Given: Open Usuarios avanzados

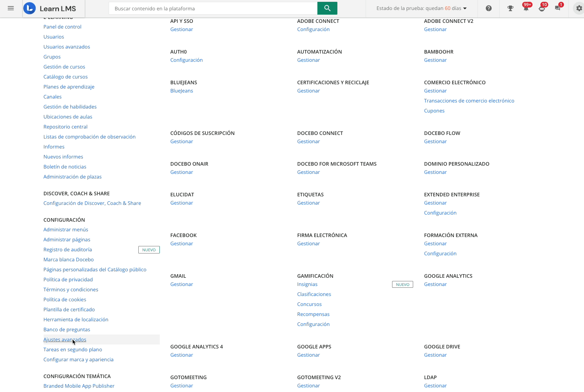Looking at the screenshot, I should (x=67, y=47).
